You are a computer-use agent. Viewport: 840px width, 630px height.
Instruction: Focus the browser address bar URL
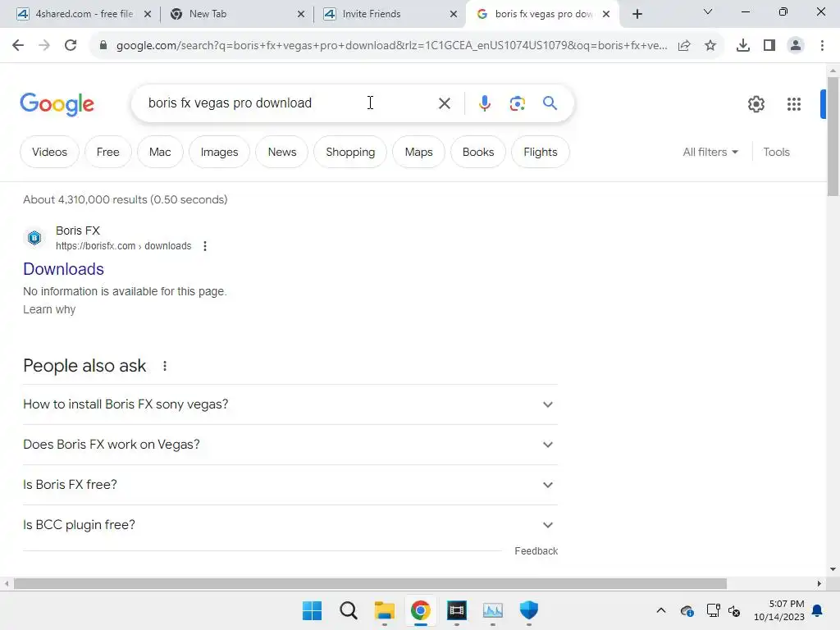point(391,46)
